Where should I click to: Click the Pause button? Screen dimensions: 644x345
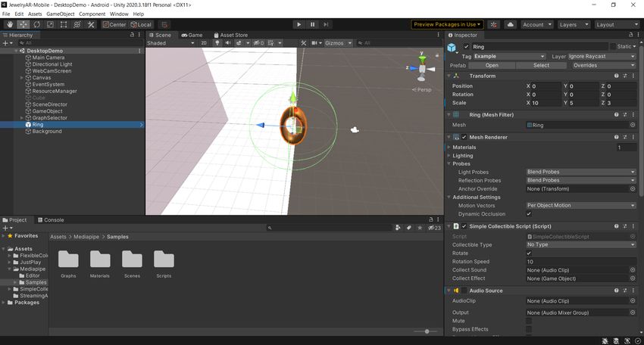(312, 24)
